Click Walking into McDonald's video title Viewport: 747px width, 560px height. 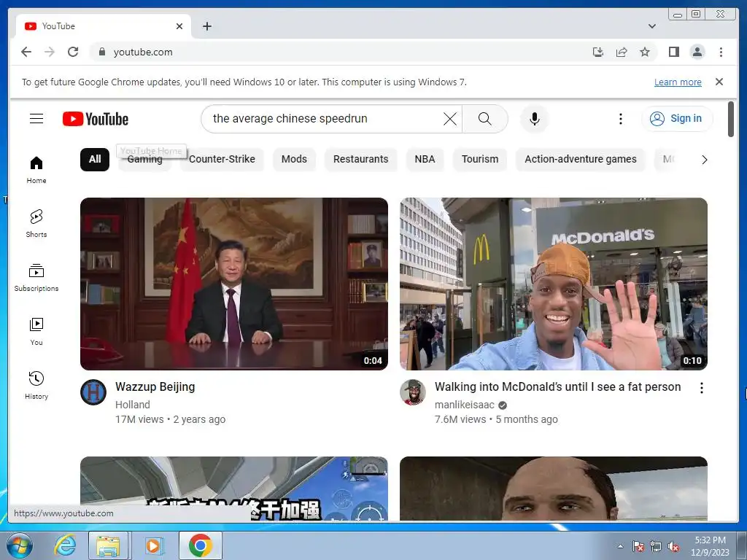pos(557,386)
